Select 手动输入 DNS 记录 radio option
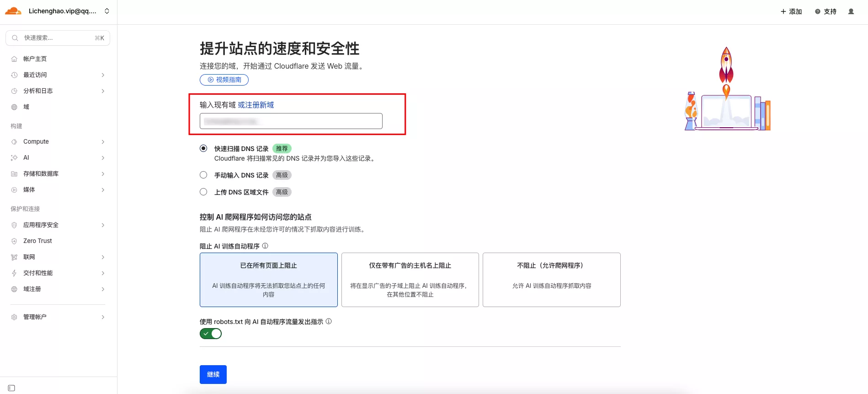 tap(203, 175)
